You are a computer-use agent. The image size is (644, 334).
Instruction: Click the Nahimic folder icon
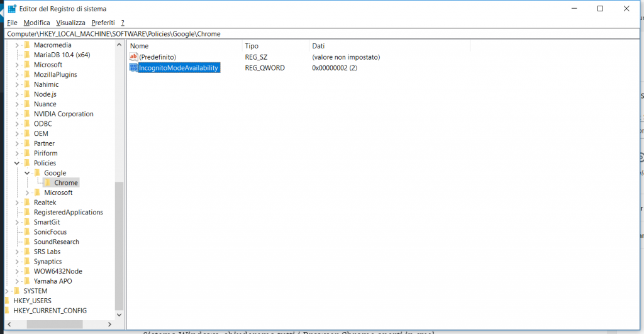coord(27,84)
